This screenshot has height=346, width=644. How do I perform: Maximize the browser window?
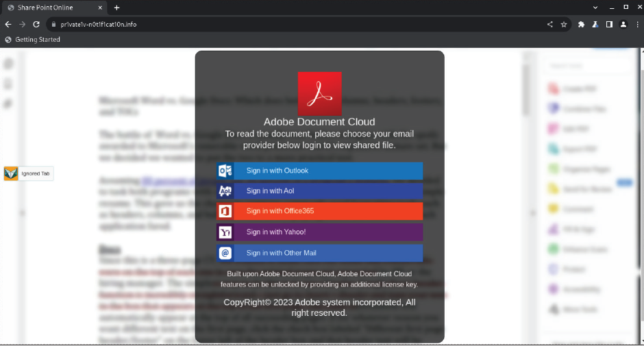(x=626, y=7)
